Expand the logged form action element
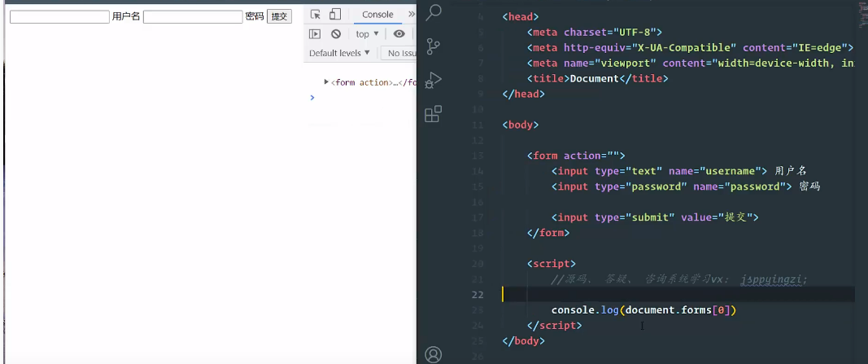The width and height of the screenshot is (868, 364). coord(326,82)
